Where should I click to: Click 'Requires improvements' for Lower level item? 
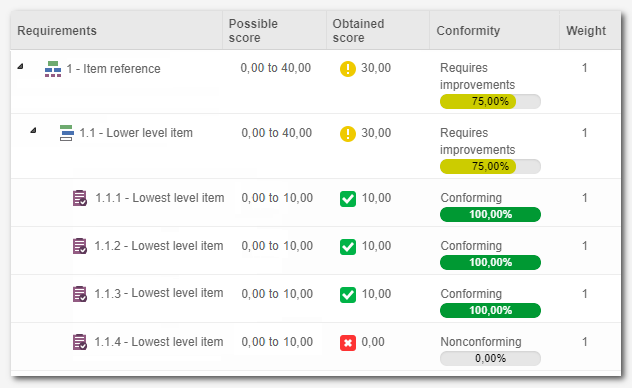click(x=477, y=141)
